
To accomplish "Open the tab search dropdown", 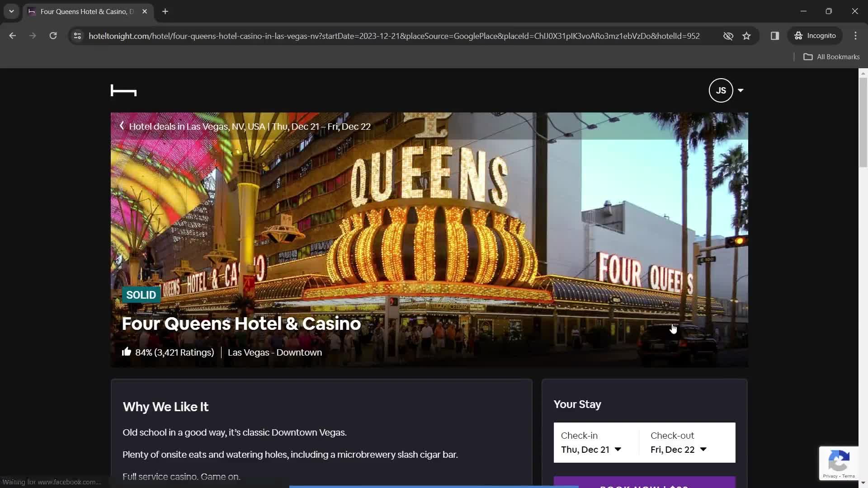I will pos(11,11).
